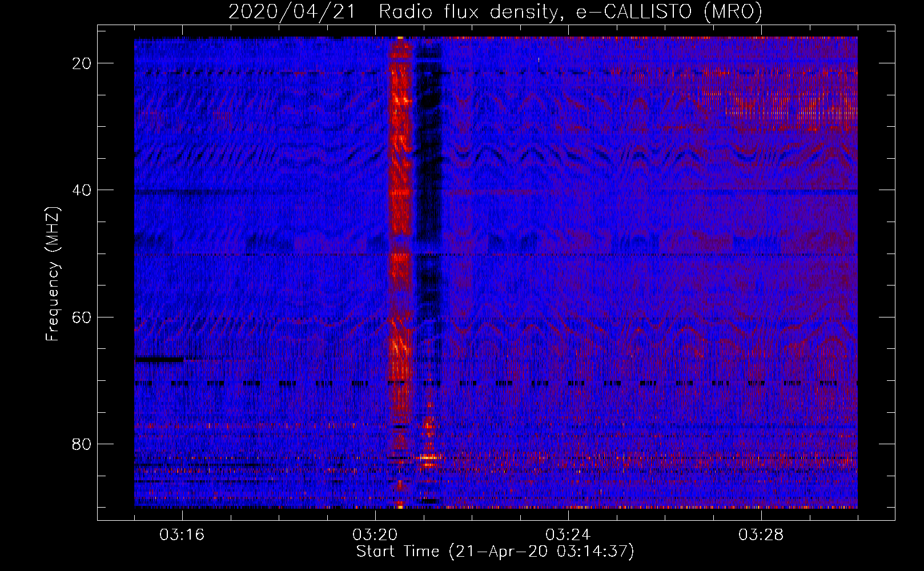Click the y-axis tick label '40'
Image resolution: width=924 pixels, height=571 pixels.
82,190
